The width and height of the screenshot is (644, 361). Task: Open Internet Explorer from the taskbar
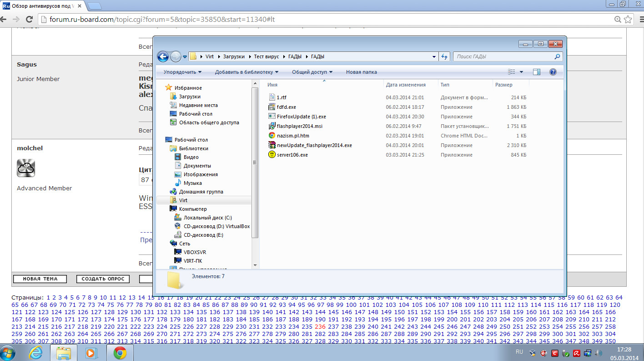pyautogui.click(x=36, y=352)
